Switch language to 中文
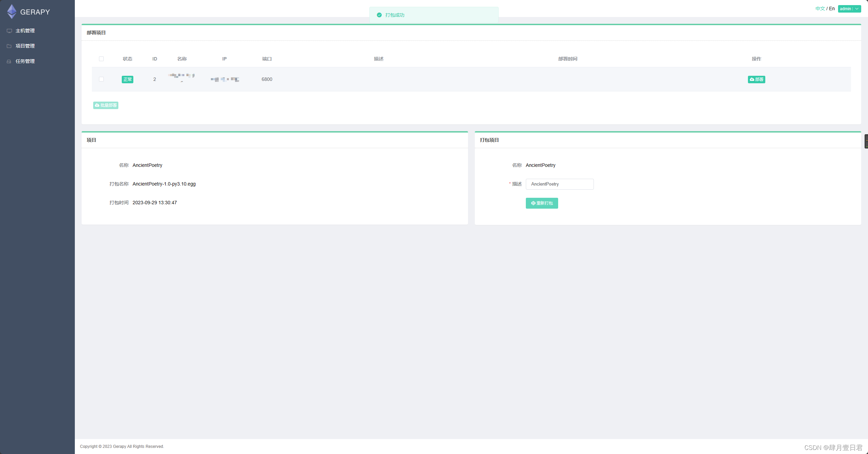 tap(820, 8)
